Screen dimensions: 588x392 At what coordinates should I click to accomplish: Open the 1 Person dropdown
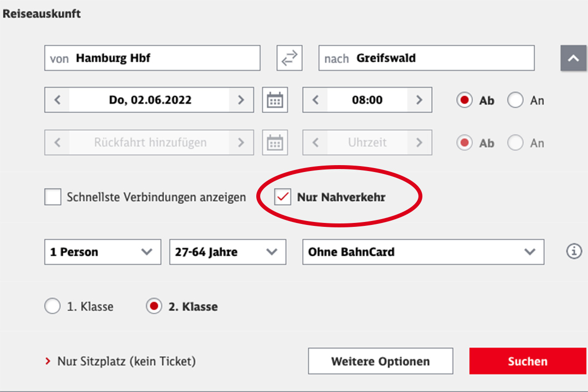[102, 252]
